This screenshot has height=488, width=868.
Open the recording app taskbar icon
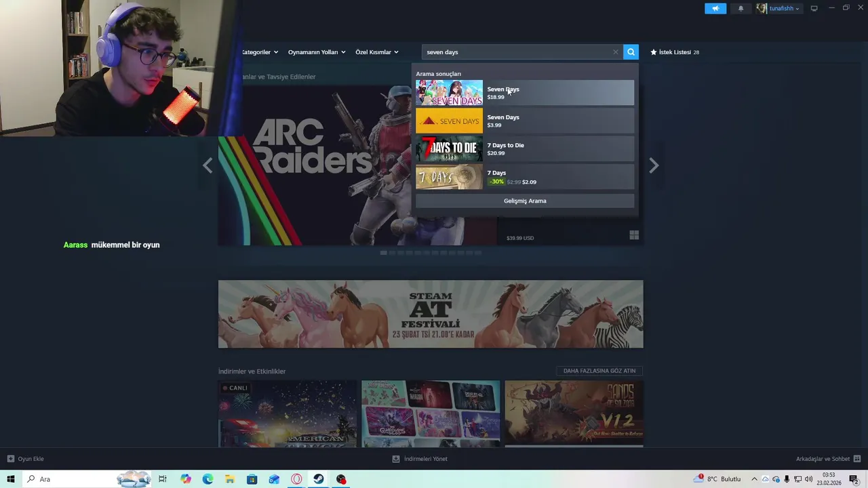[x=341, y=479]
